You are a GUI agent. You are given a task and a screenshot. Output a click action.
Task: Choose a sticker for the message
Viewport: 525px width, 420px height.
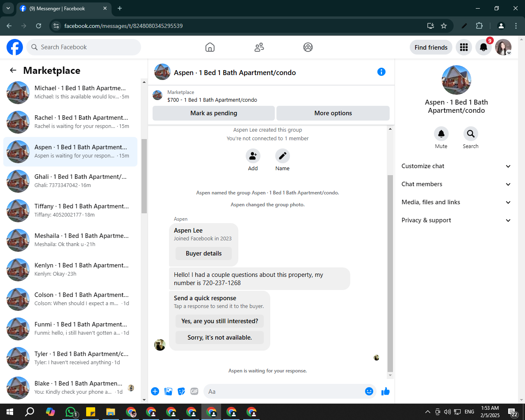(x=181, y=391)
